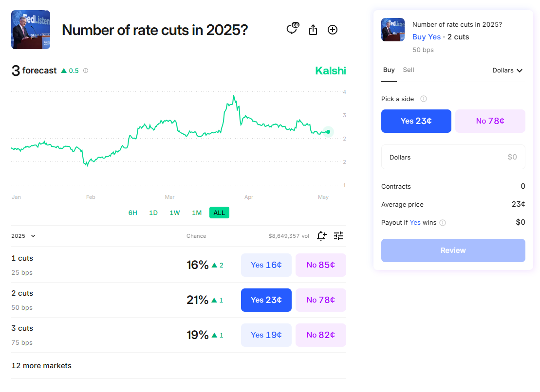Switch to the Sell tab
The image size is (540, 392).
(409, 70)
